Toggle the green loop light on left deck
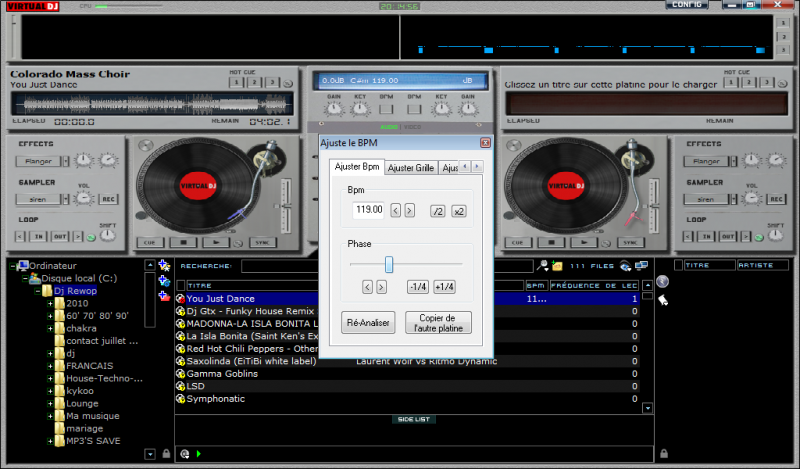Image resolution: width=800 pixels, height=469 pixels. [90, 237]
